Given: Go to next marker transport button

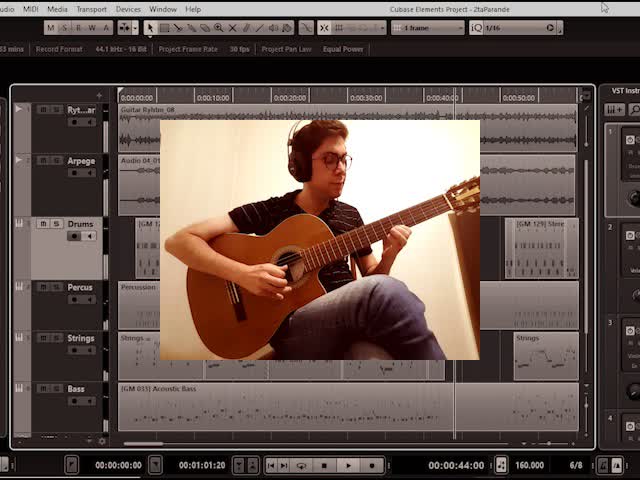Looking at the screenshot, I should [x=284, y=465].
